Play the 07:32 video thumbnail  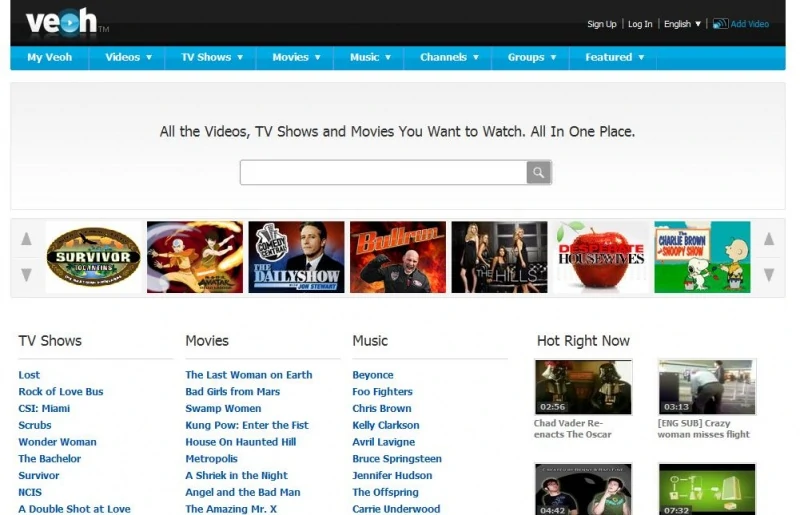click(707, 489)
